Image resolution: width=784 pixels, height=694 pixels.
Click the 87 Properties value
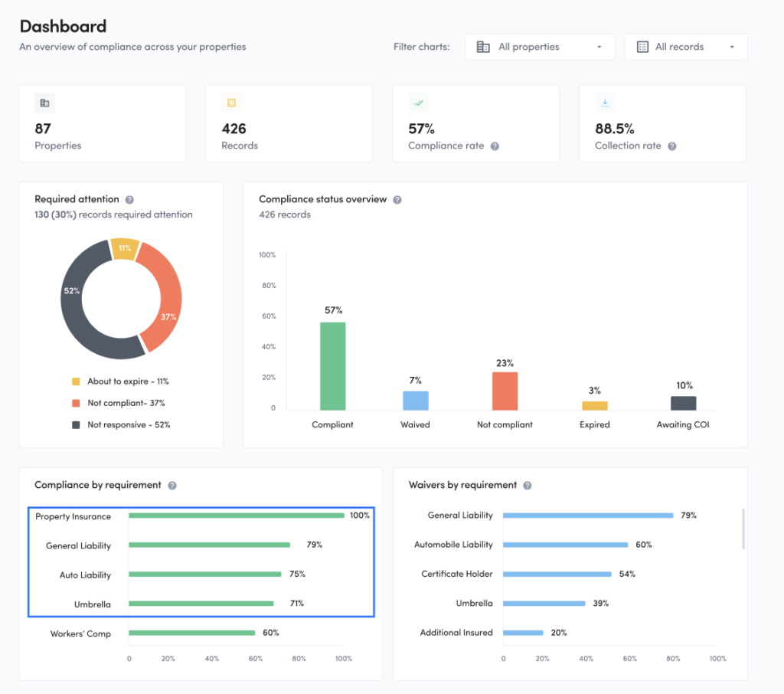(x=43, y=129)
